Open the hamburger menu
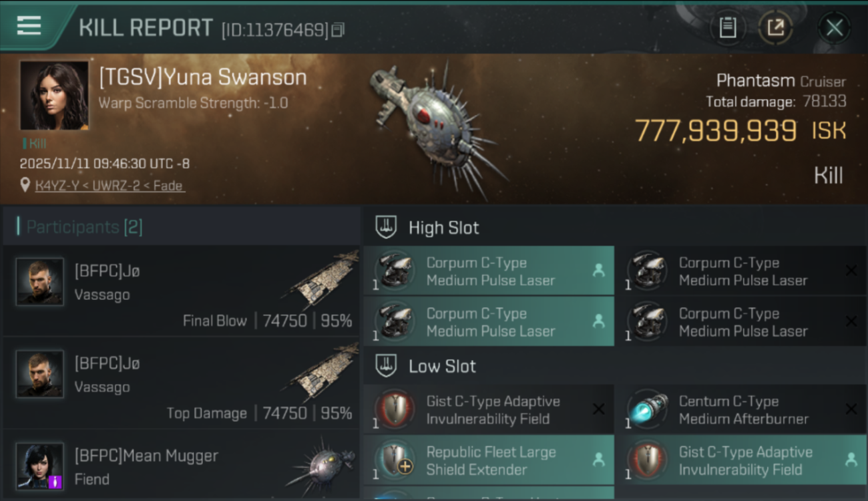The width and height of the screenshot is (868, 501). pyautogui.click(x=29, y=25)
